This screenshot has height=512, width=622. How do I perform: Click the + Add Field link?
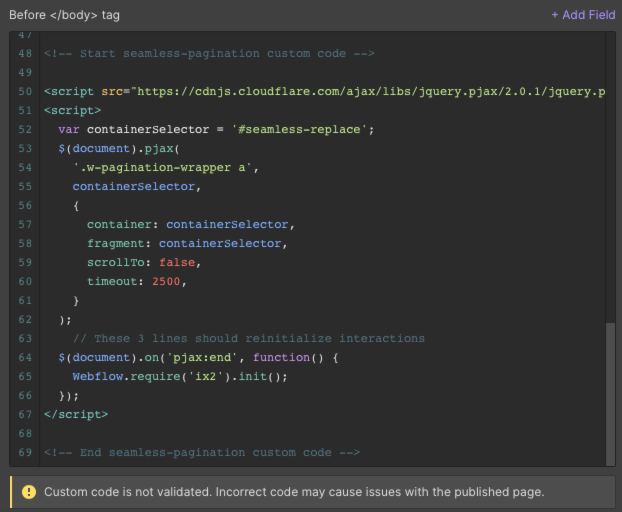point(583,15)
